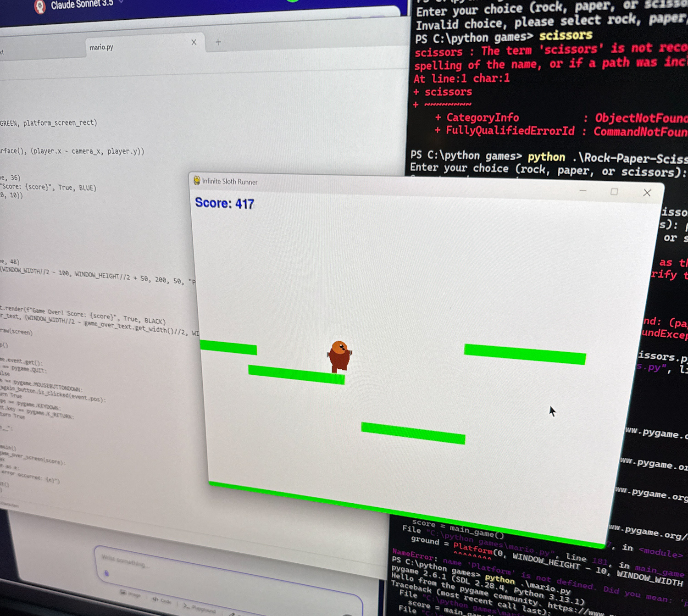688x616 pixels.
Task: Click the Infinite Sloth Runner window icon
Action: (x=197, y=180)
